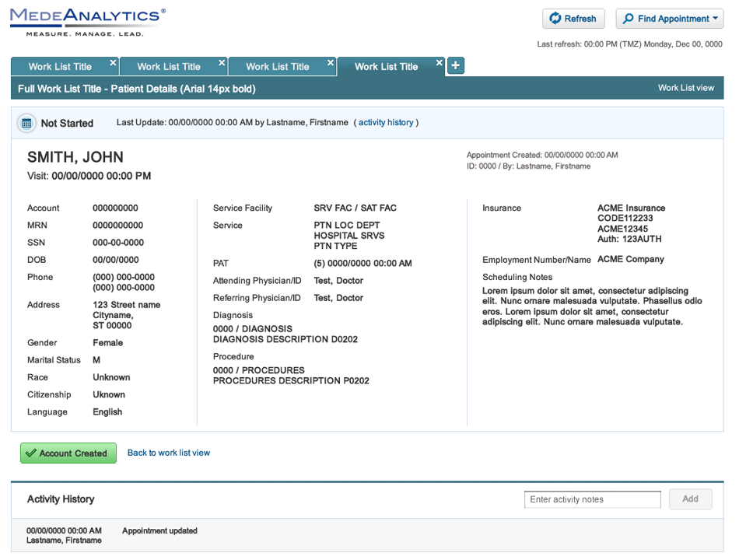Click the MedeAnalytics logo
Viewport: 739px width, 560px height.
pyautogui.click(x=87, y=21)
